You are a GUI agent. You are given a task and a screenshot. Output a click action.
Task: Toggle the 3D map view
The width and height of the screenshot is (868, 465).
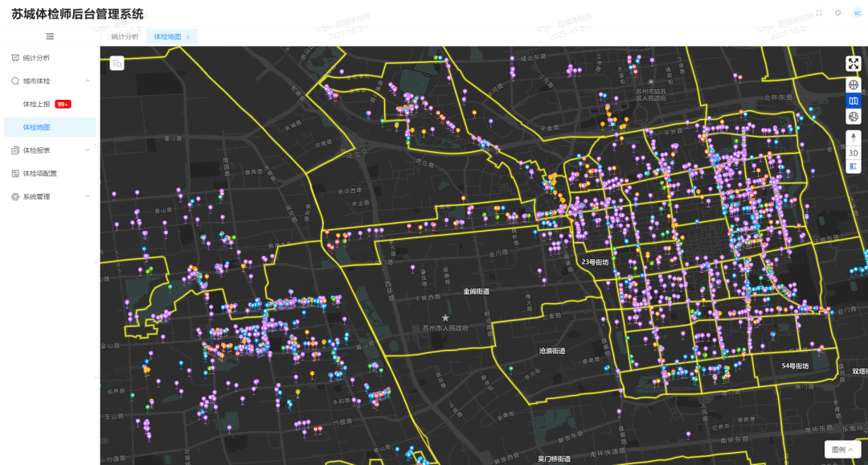(854, 153)
